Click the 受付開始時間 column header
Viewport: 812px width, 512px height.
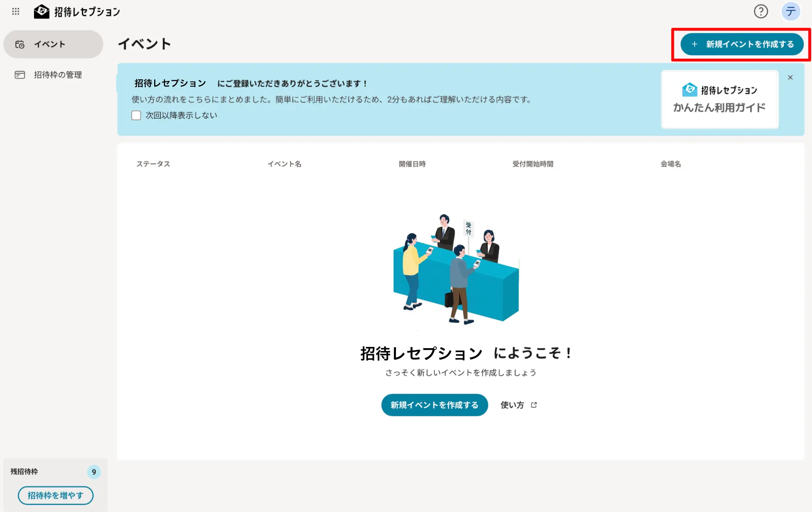pos(533,164)
